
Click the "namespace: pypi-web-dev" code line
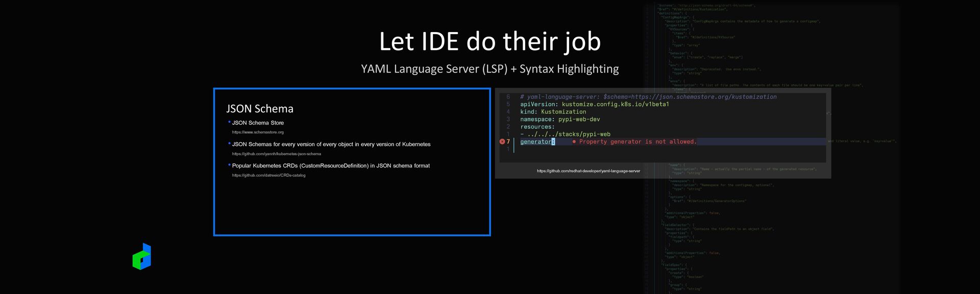(560, 119)
